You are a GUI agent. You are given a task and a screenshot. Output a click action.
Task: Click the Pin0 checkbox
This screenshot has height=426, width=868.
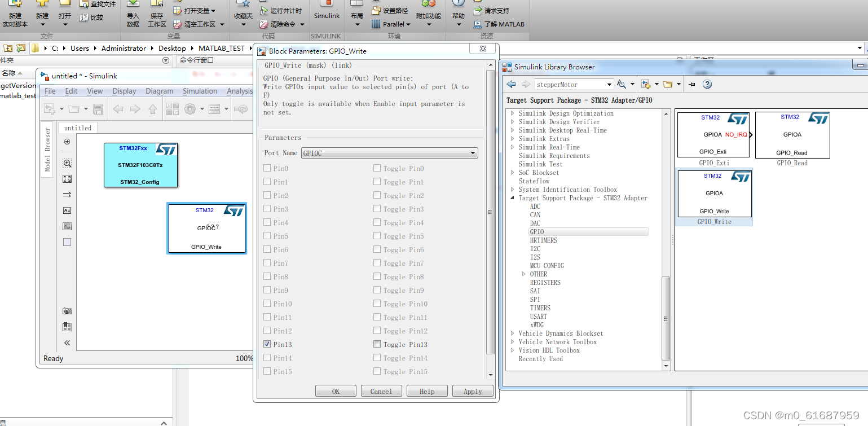point(267,168)
